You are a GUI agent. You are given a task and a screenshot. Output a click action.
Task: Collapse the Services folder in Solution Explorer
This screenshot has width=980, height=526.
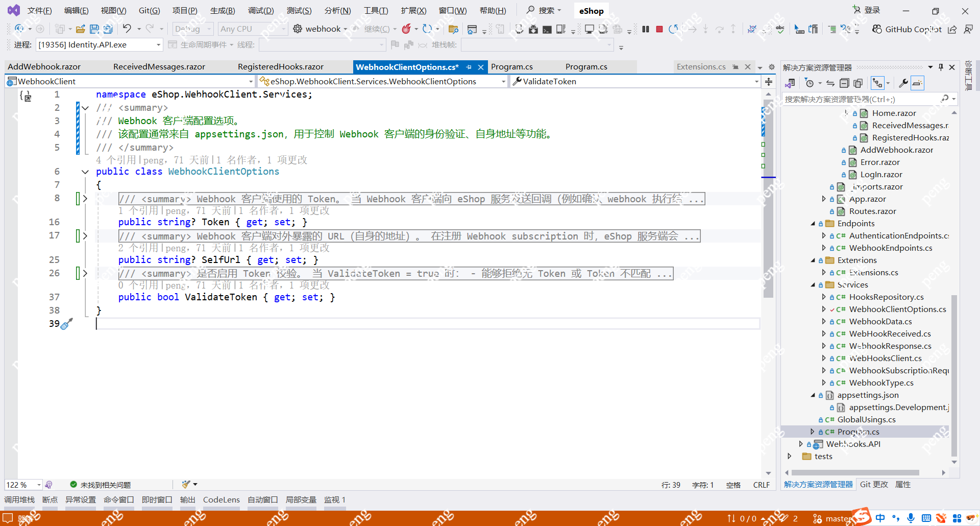[813, 285]
